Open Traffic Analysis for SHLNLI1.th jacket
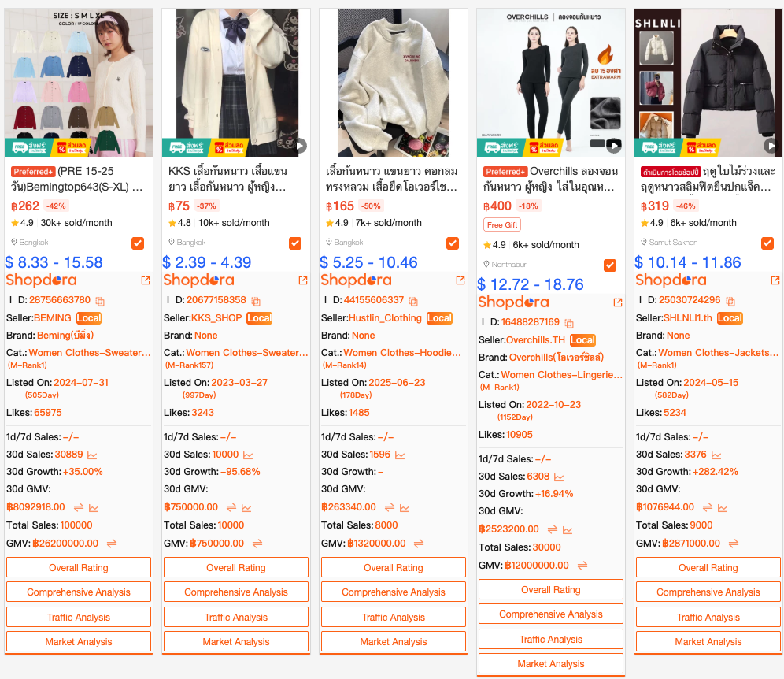 pos(708,617)
